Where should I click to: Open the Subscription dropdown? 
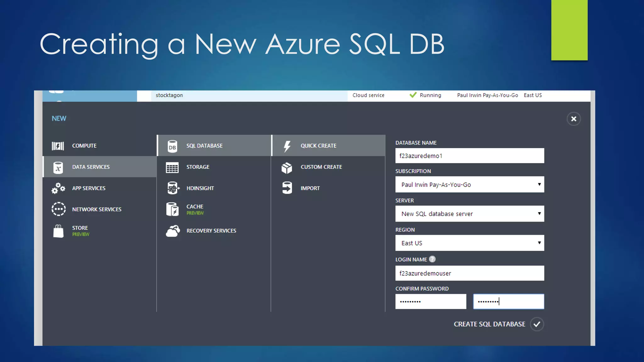469,184
